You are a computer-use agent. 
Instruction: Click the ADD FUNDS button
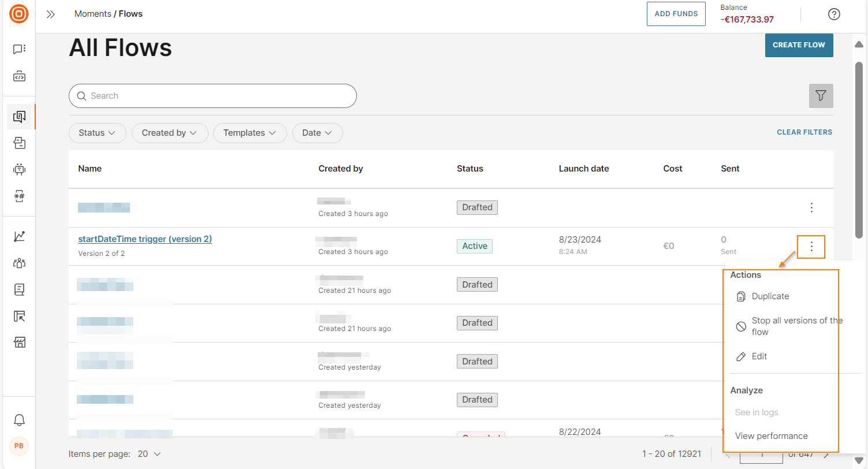tap(676, 14)
